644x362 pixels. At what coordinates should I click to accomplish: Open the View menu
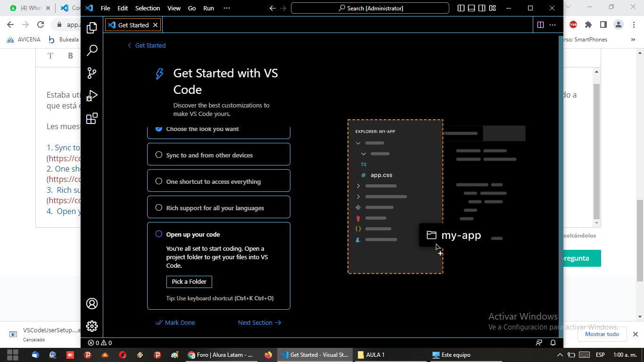point(174,8)
